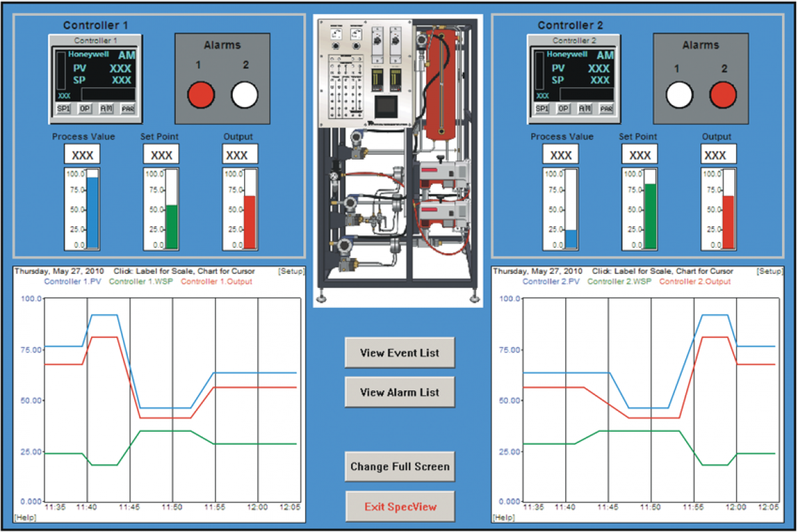Select Controller 1 Output value field

pos(240,155)
